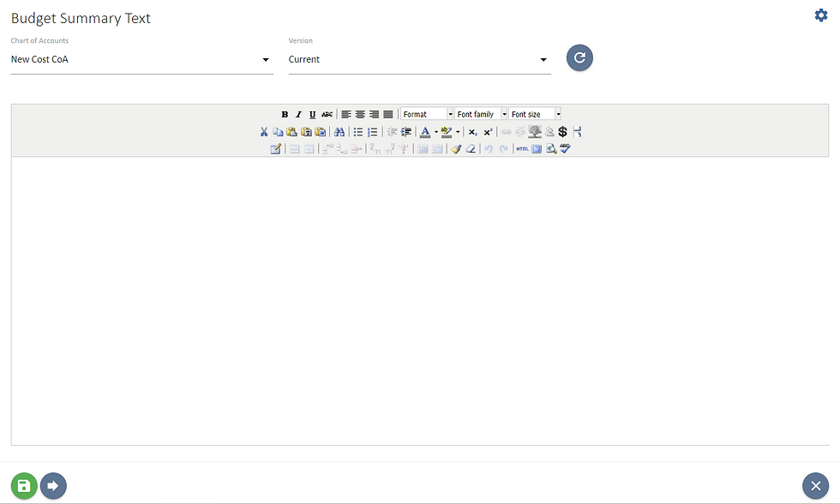Open the Version dropdown showing Current

coord(419,59)
